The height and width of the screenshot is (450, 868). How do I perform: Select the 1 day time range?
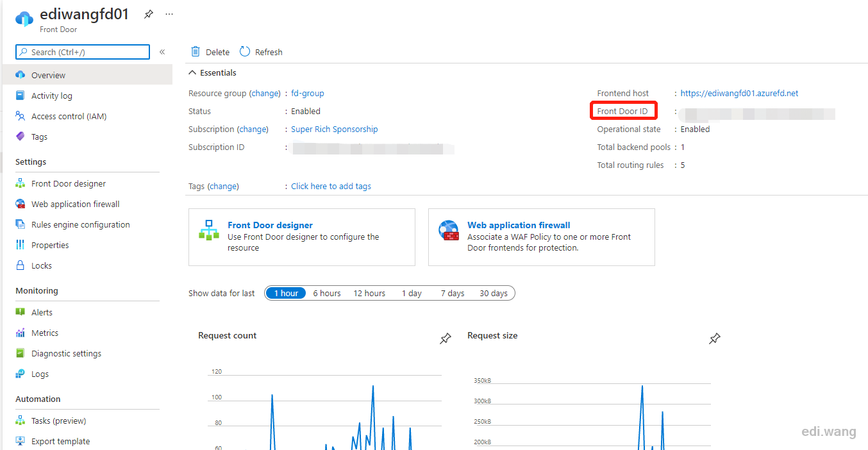click(412, 294)
